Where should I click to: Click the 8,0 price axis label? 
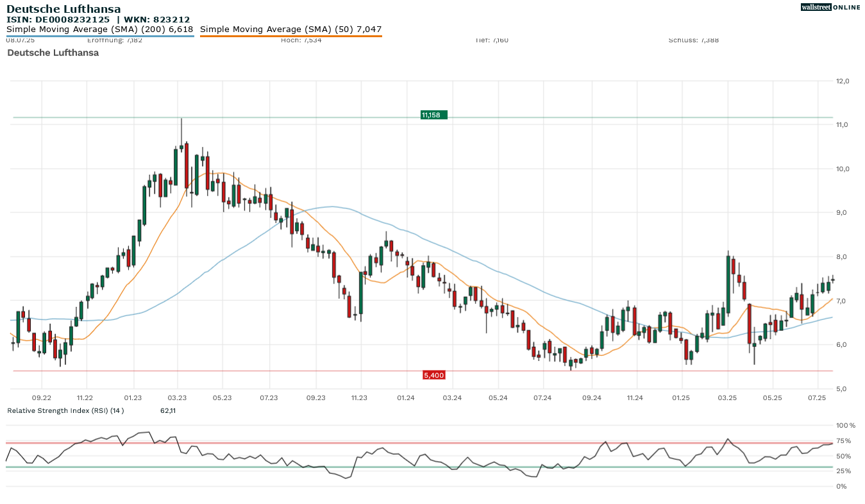point(843,256)
